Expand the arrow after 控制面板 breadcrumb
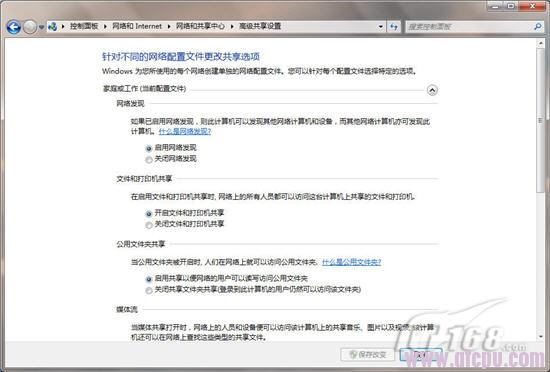 tap(105, 26)
